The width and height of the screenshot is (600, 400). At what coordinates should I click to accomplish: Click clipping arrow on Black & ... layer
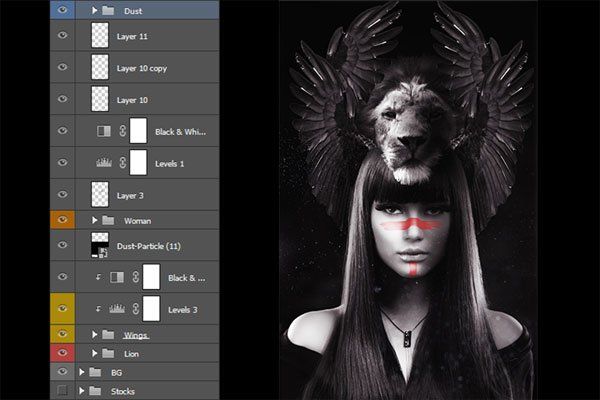tap(98, 277)
